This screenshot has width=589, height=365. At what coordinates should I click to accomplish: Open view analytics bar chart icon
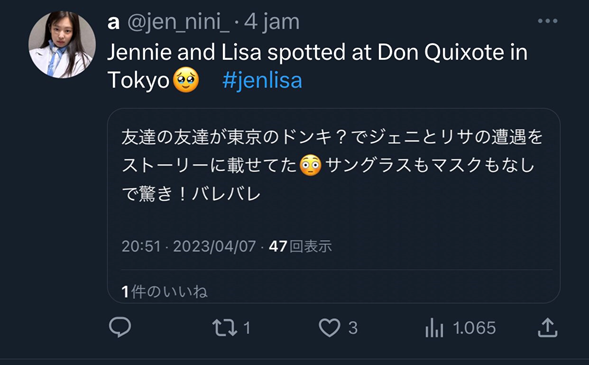pos(434,327)
